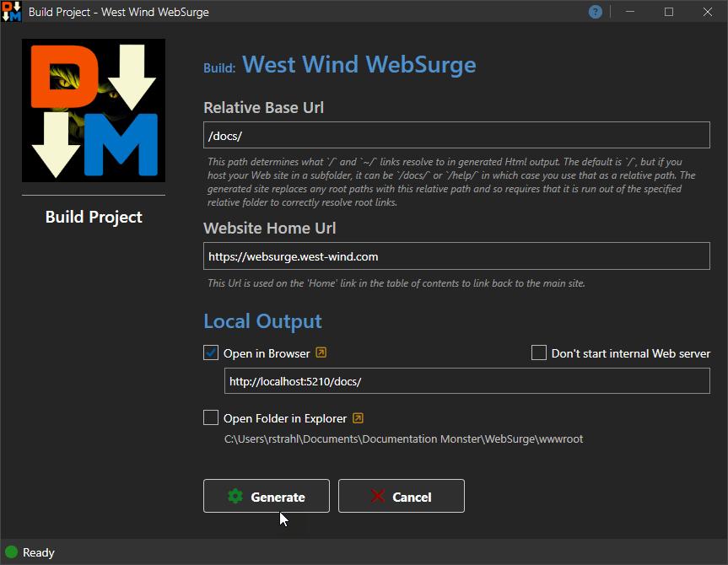The image size is (728, 565).
Task: Focus the Relative Base Url field
Action: tap(456, 135)
